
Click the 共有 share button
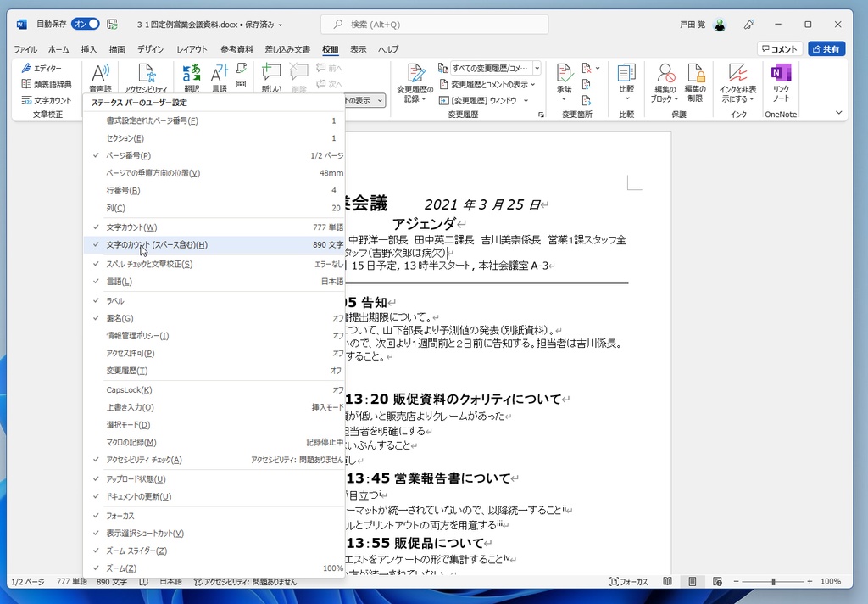tap(826, 48)
